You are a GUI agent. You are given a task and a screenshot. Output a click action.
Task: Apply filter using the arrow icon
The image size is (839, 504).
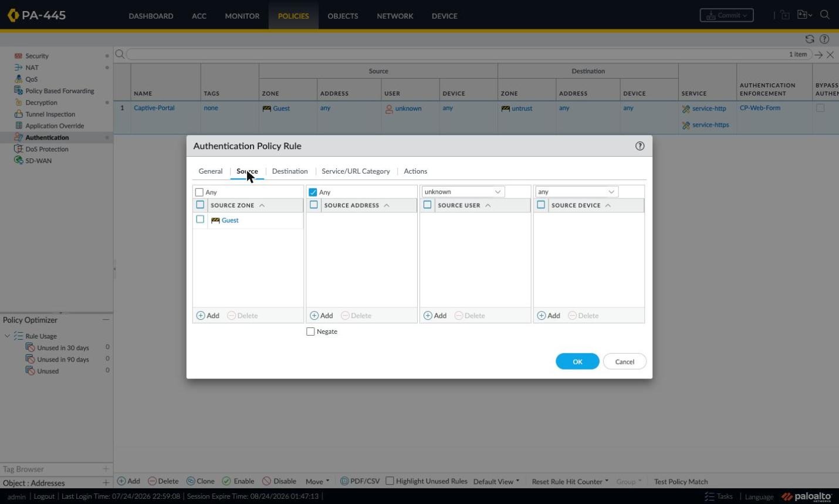tap(818, 55)
